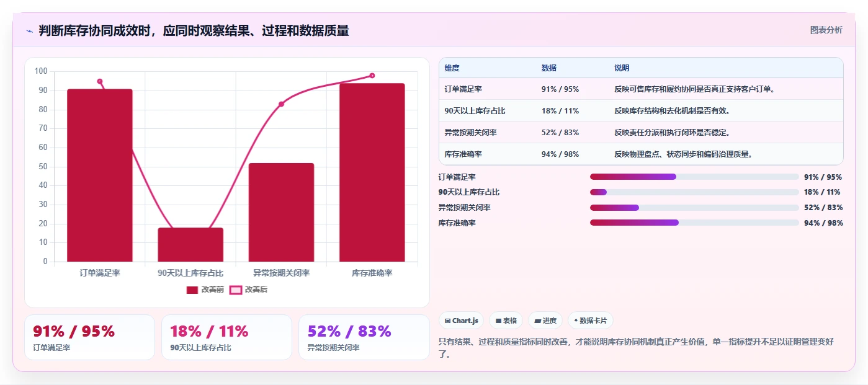Click the 数据 table column header
Screen dimensions: 868x385
pos(549,68)
